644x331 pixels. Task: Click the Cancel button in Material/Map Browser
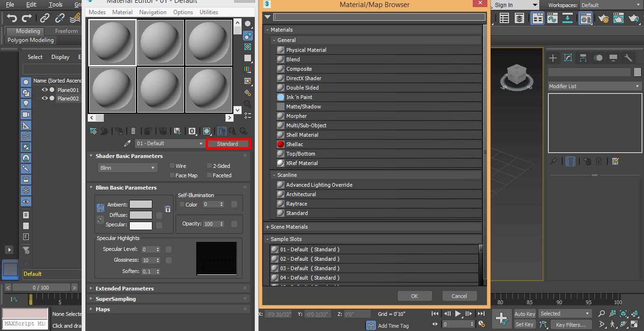(x=459, y=296)
